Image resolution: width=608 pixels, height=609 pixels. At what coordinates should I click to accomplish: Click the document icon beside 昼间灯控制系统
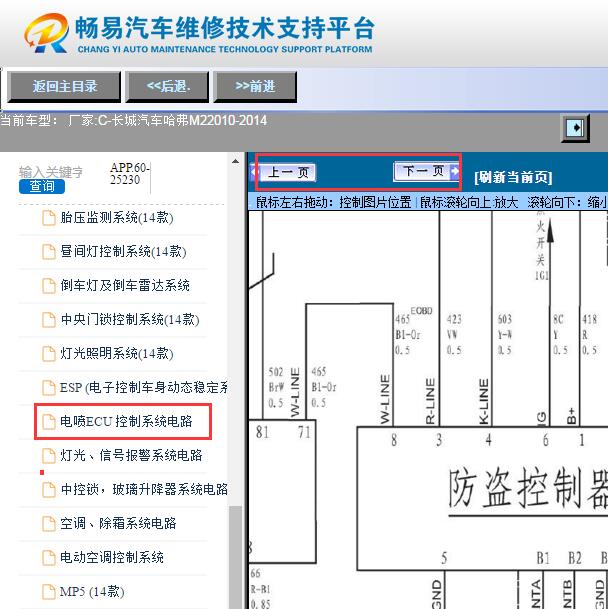(x=49, y=251)
